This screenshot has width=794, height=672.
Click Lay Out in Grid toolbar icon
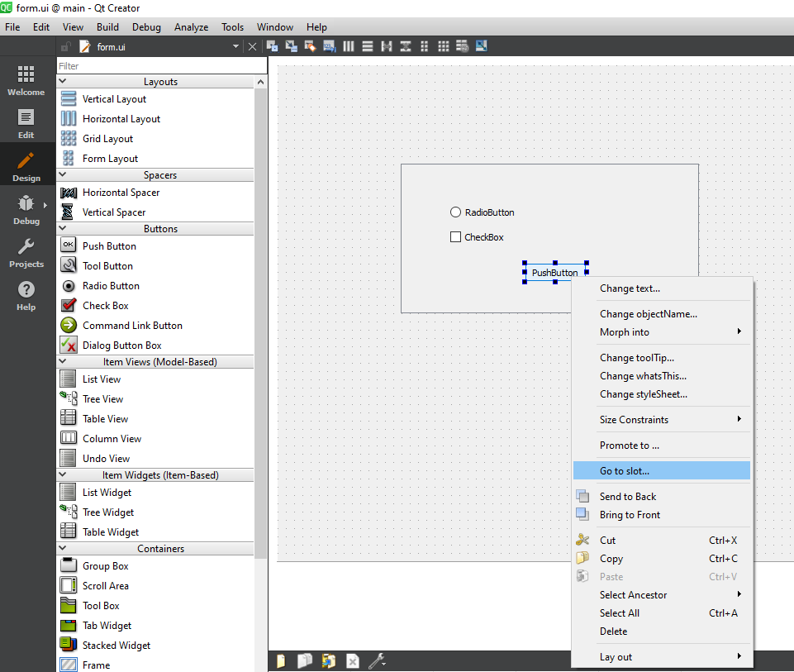[x=444, y=46]
